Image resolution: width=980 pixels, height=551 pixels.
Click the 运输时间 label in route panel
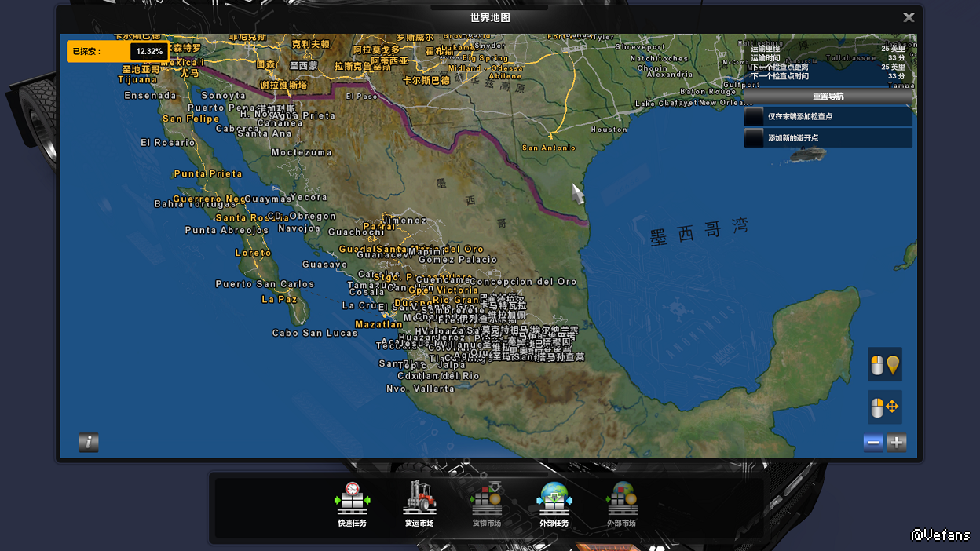tap(766, 58)
